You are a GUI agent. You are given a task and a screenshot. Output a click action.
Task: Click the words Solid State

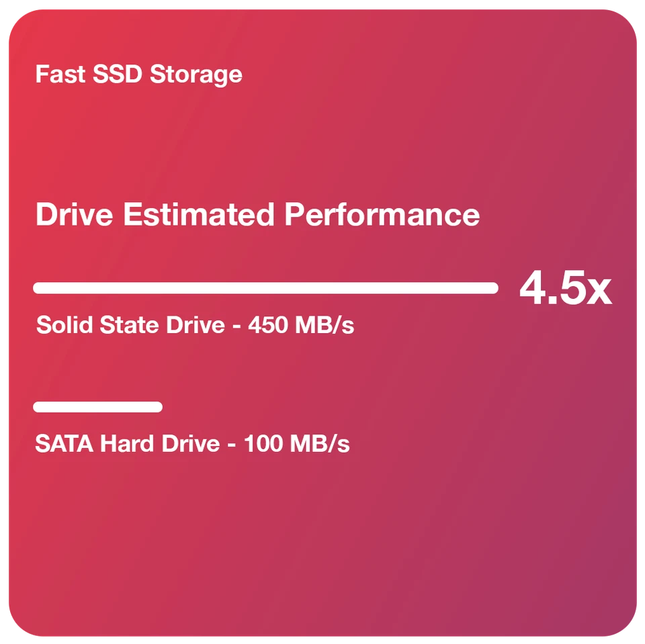click(x=95, y=325)
